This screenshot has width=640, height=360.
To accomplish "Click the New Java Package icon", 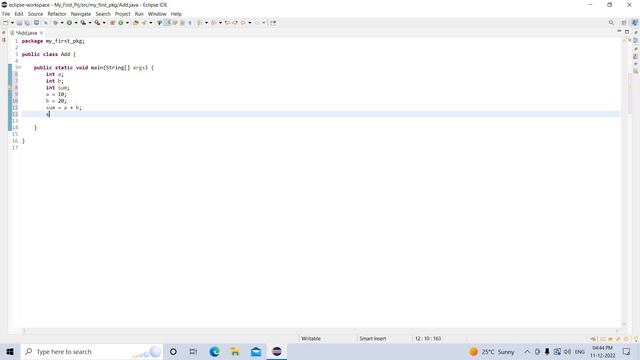I will pyautogui.click(x=113, y=23).
